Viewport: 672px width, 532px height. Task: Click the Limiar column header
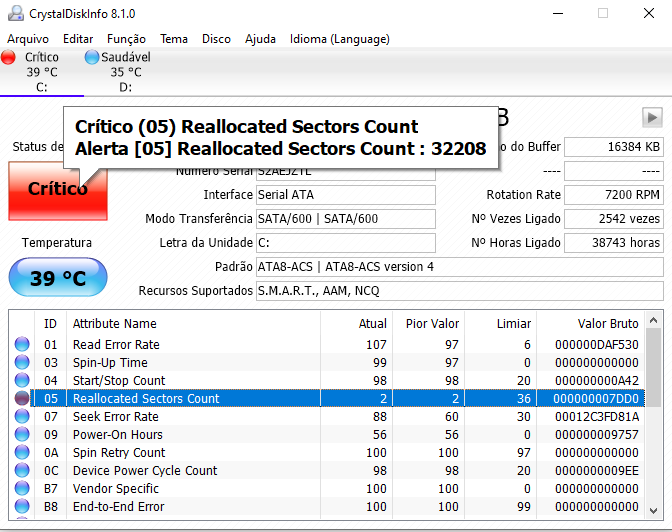click(500, 323)
